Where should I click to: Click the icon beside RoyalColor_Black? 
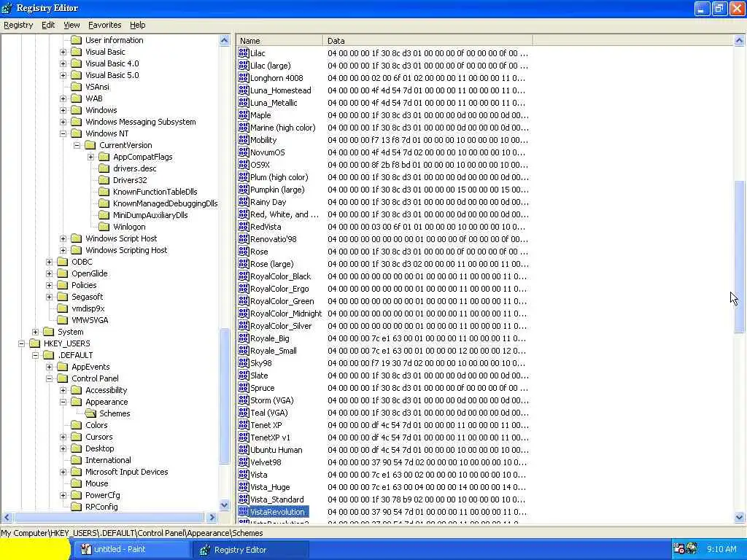pos(244,276)
